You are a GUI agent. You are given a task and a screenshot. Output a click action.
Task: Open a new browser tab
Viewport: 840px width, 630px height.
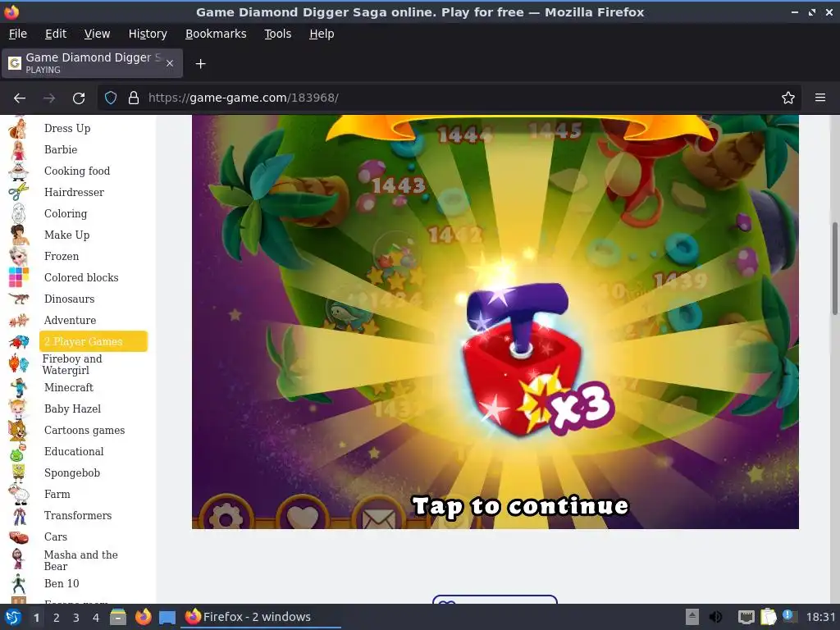click(200, 64)
